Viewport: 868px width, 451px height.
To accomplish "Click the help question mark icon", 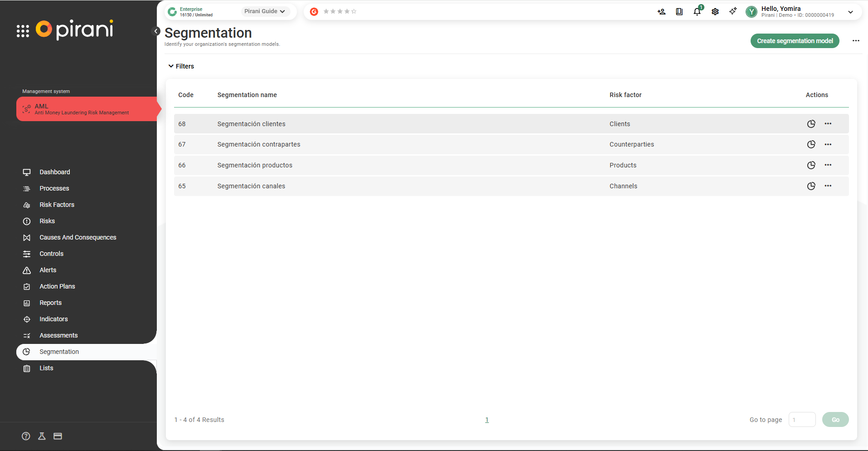I will (26, 436).
